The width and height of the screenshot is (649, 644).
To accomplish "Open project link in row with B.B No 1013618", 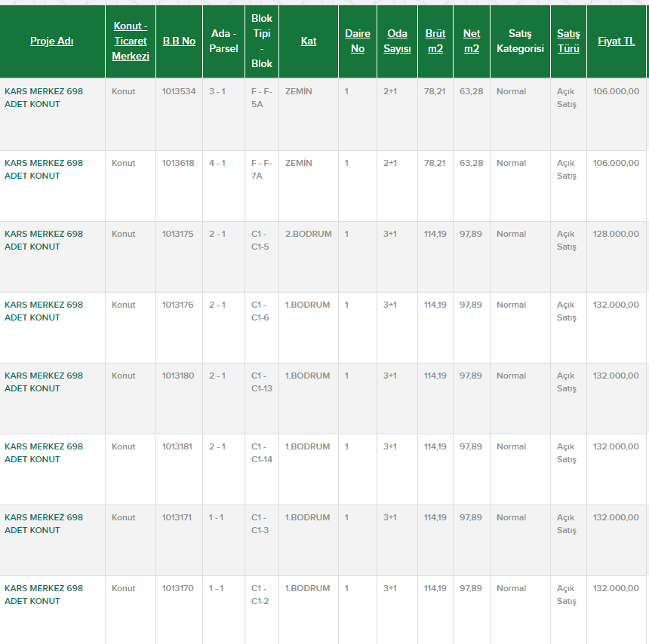I will [x=44, y=169].
